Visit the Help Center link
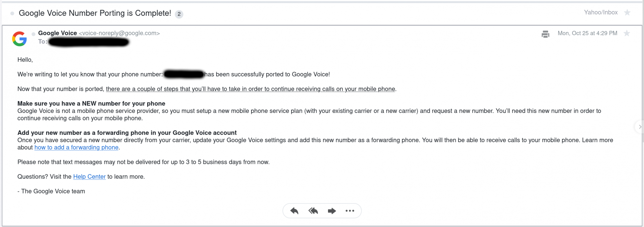This screenshot has height=227, width=644. (89, 177)
